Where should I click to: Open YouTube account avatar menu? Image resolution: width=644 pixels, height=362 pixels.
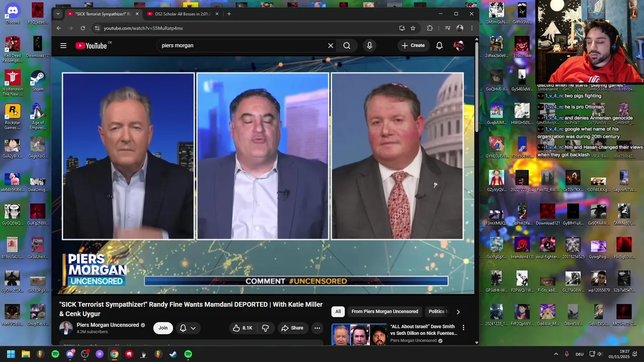coord(458,46)
